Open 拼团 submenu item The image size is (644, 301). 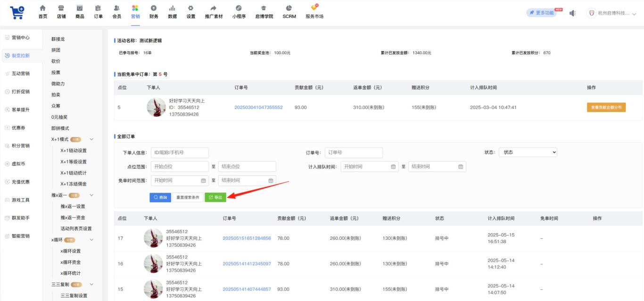pyautogui.click(x=56, y=50)
